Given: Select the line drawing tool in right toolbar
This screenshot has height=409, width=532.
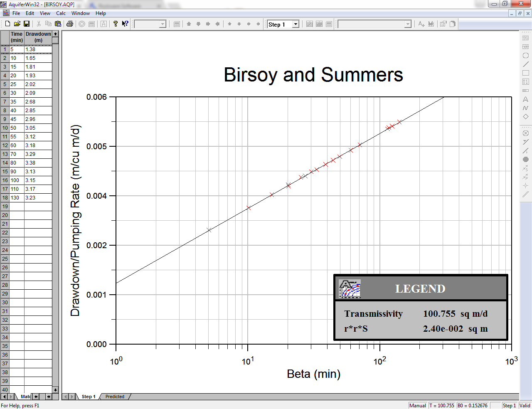Looking at the screenshot, I should coord(525,64).
